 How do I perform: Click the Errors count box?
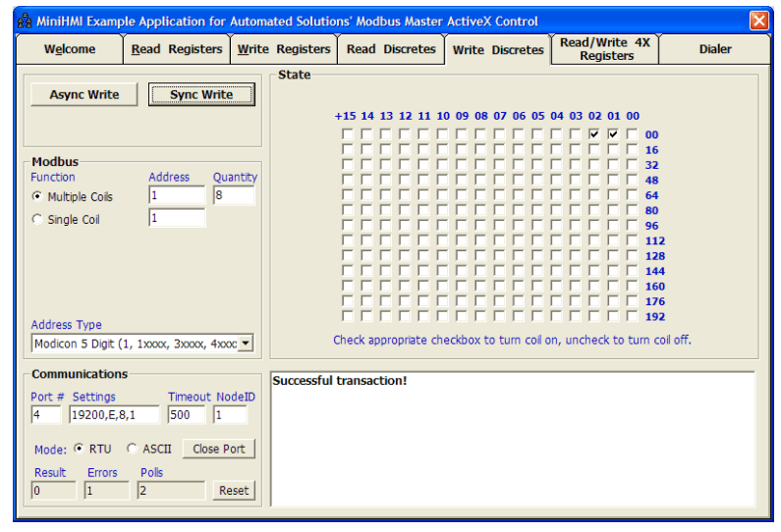(x=107, y=491)
